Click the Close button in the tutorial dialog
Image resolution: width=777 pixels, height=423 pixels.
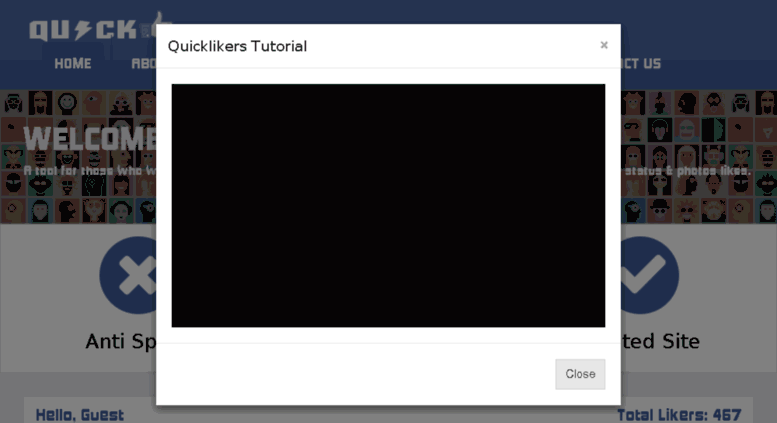[580, 374]
